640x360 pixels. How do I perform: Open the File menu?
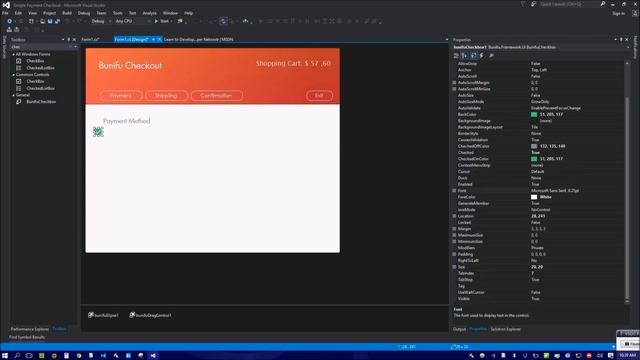point(5,13)
